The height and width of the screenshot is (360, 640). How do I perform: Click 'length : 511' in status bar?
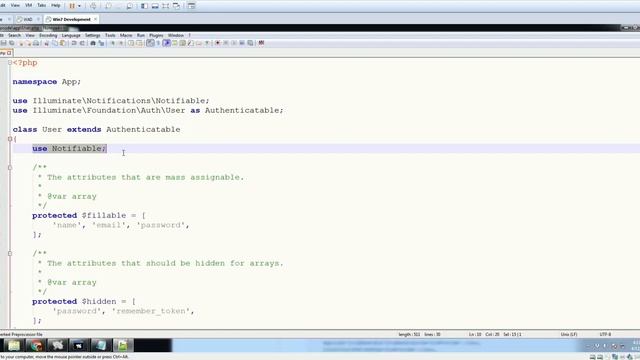coord(409,334)
